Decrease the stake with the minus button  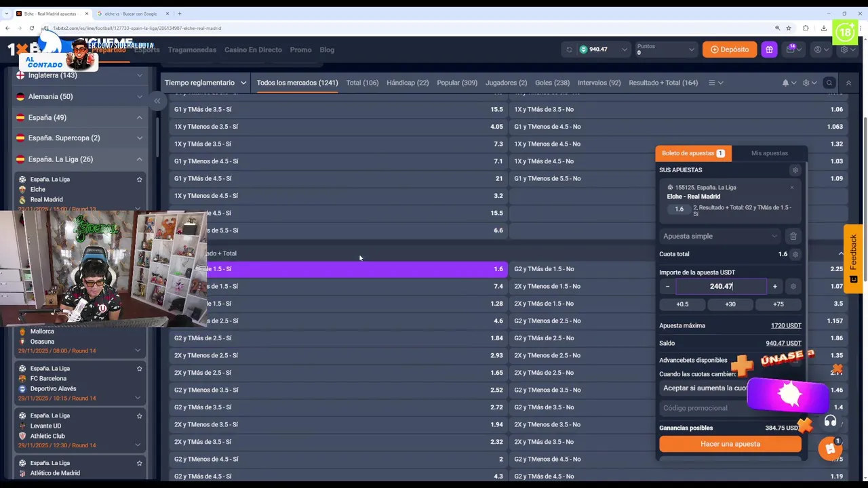tap(667, 286)
